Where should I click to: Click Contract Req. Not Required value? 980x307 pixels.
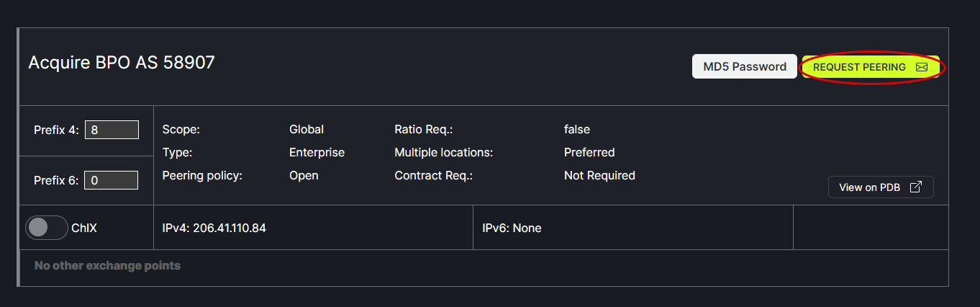click(x=599, y=175)
